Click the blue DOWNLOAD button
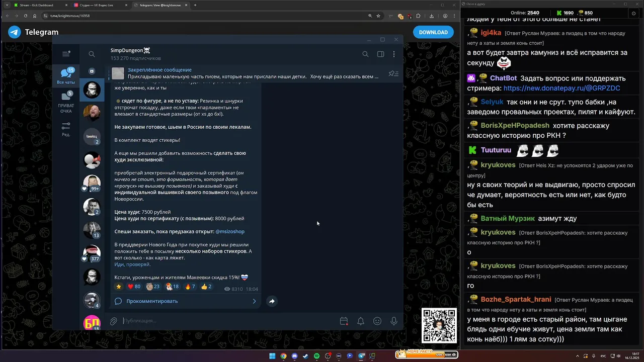This screenshot has width=644, height=362. (433, 32)
